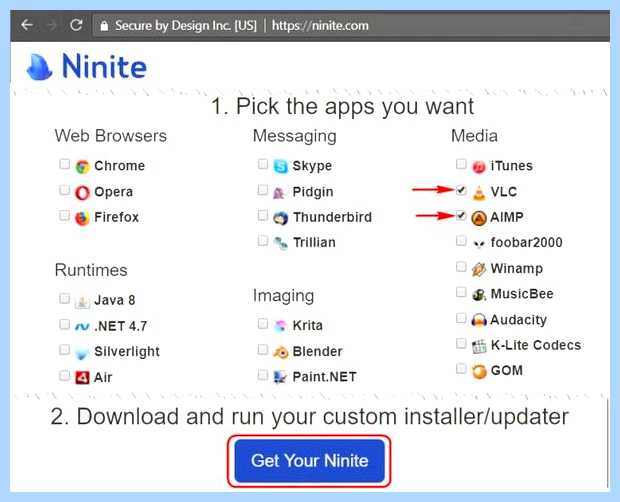Viewport: 620px width, 502px height.
Task: Check the Trillian checkbox
Action: click(263, 240)
